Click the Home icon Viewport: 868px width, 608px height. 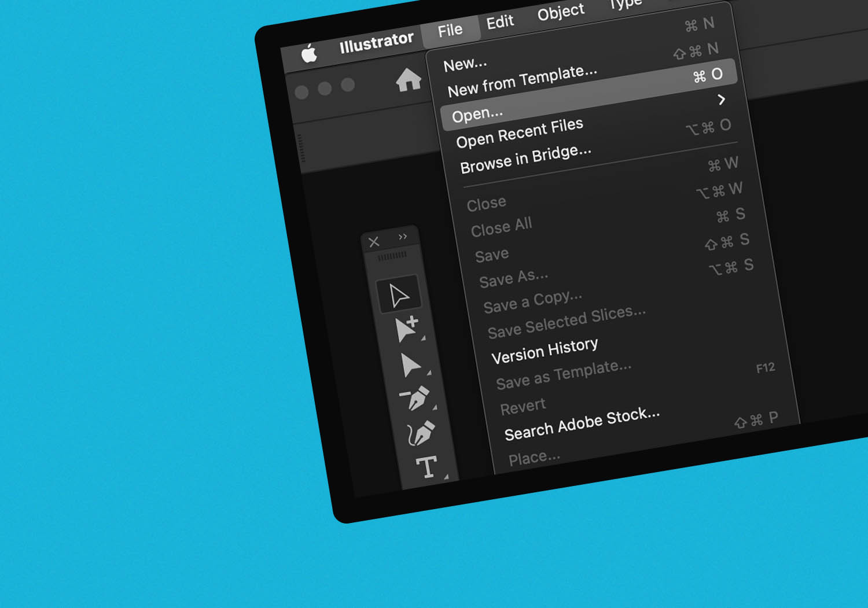click(x=409, y=80)
